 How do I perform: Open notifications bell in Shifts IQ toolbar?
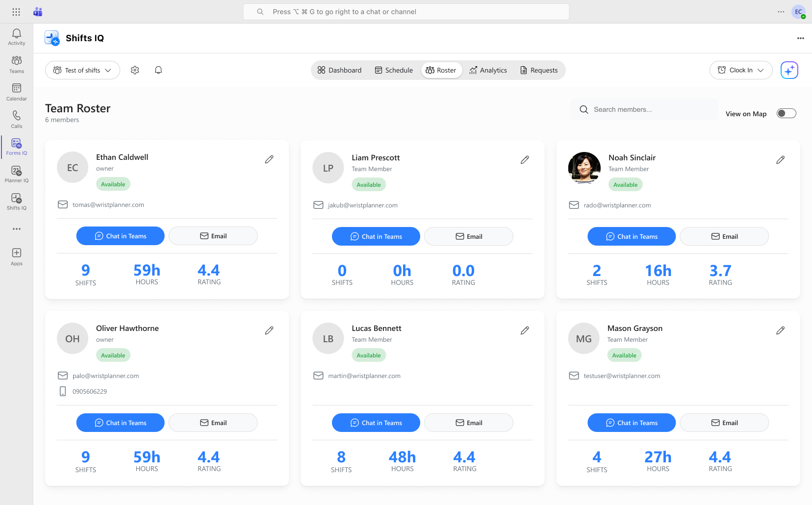point(158,70)
